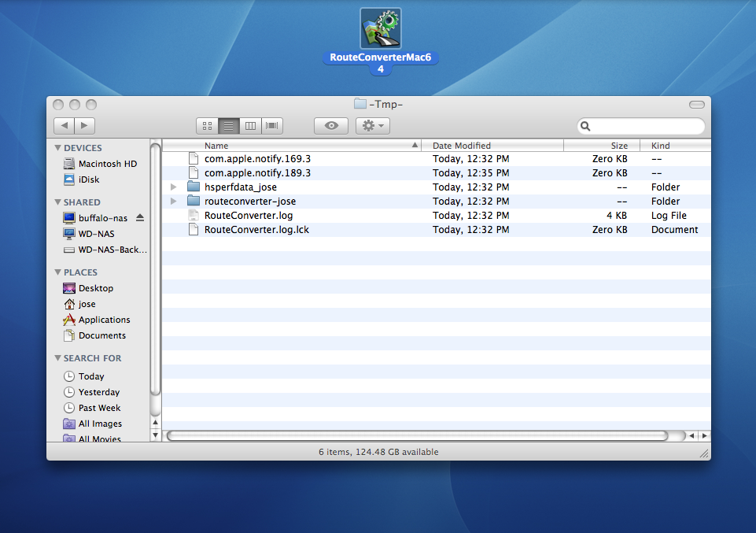Show All Movies search
Image resolution: width=756 pixels, height=533 pixels.
coord(92,438)
